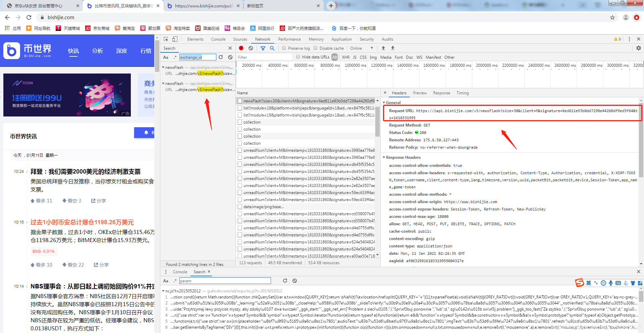The image size is (644, 333).
Task: Clear the bottom drawer param search
Action: (294, 281)
